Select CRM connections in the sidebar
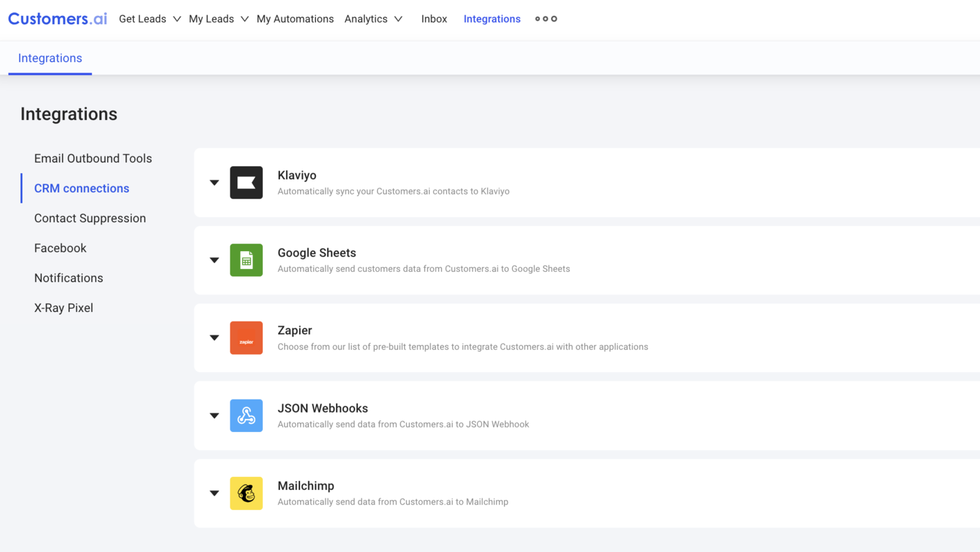Screen dimensions: 980x552 81,188
